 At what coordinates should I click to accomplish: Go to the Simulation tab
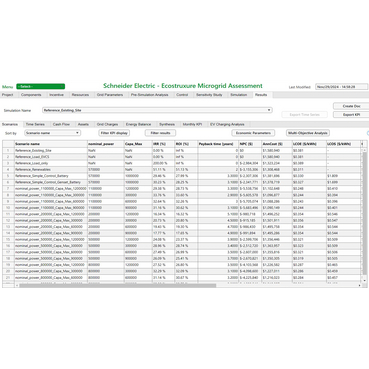pyautogui.click(x=239, y=95)
